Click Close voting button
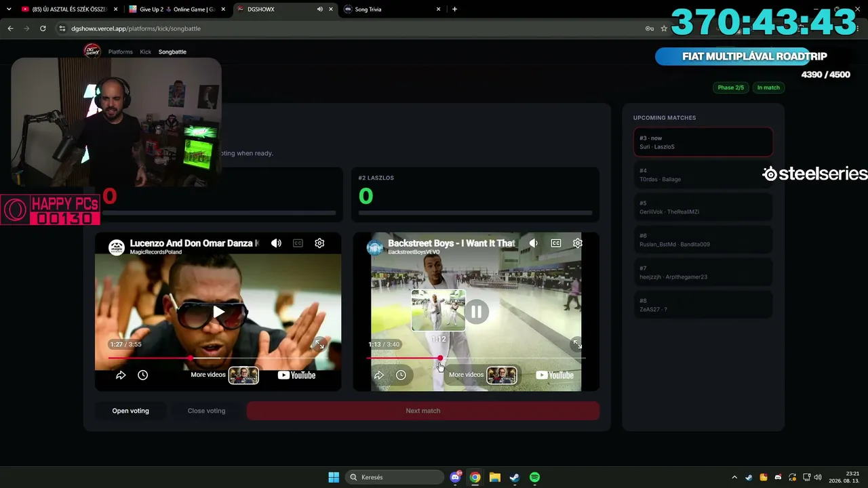The image size is (868, 488). [206, 411]
